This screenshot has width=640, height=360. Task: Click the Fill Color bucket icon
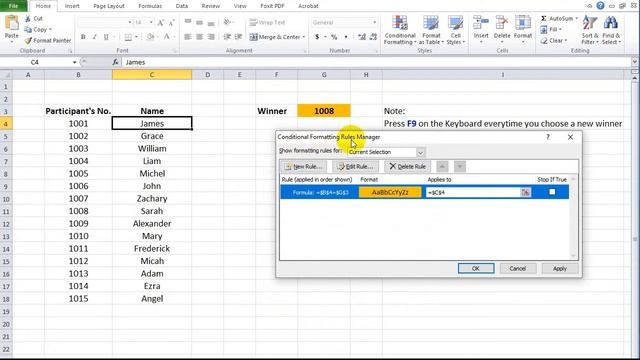pyautogui.click(x=150, y=37)
